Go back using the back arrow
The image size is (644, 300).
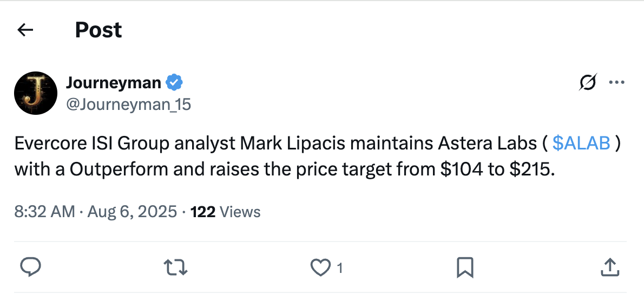25,30
